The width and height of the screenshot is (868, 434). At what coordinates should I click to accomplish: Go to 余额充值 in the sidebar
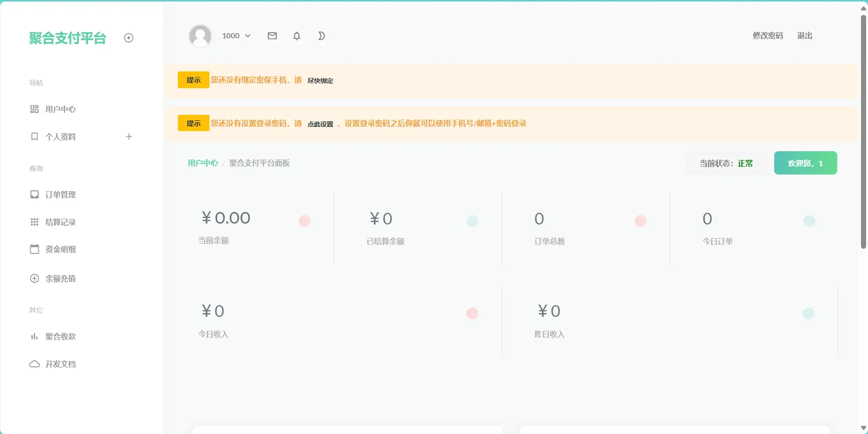pyautogui.click(x=60, y=278)
